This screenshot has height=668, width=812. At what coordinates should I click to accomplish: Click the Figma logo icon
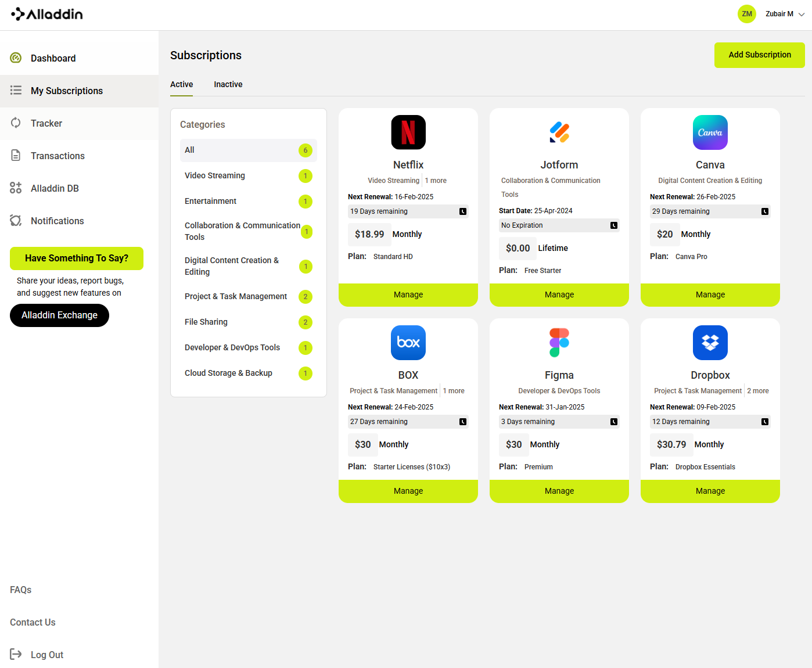click(x=559, y=343)
